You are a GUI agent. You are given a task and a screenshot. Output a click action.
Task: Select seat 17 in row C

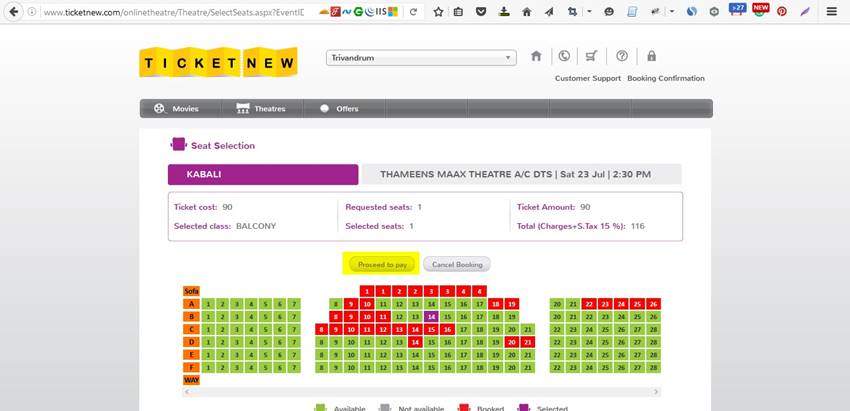click(463, 329)
